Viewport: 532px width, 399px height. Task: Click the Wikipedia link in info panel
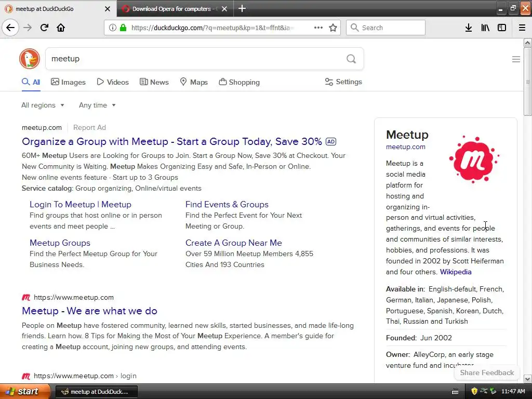tap(456, 272)
